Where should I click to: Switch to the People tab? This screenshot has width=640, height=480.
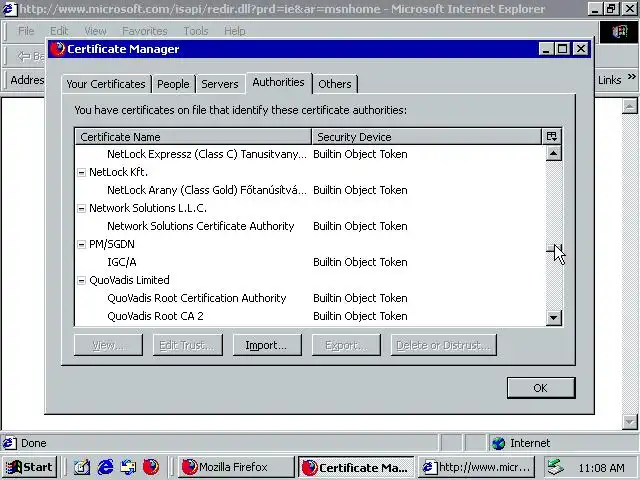coord(173,84)
